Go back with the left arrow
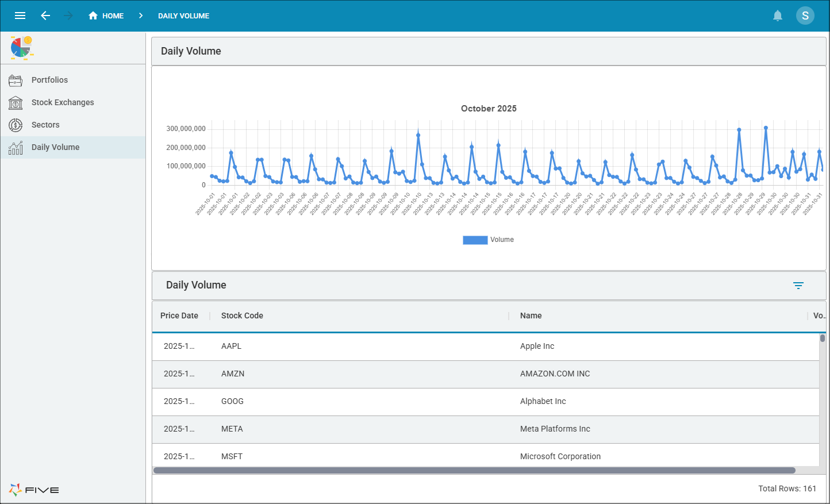Screen dimensions: 830x504 pyautogui.click(x=45, y=16)
